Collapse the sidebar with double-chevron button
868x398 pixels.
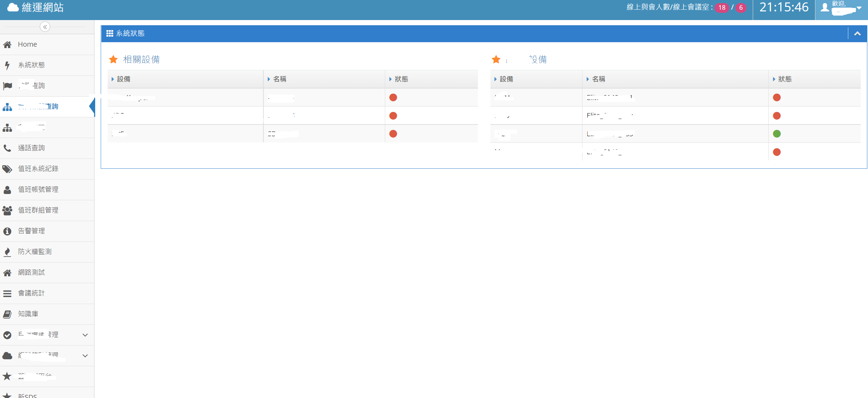pos(45,27)
